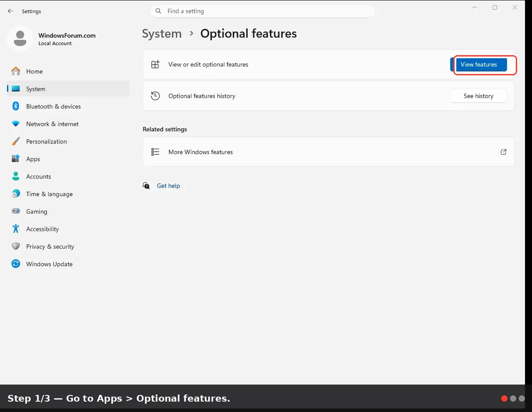
Task: Click System in the breadcrumb
Action: click(162, 34)
